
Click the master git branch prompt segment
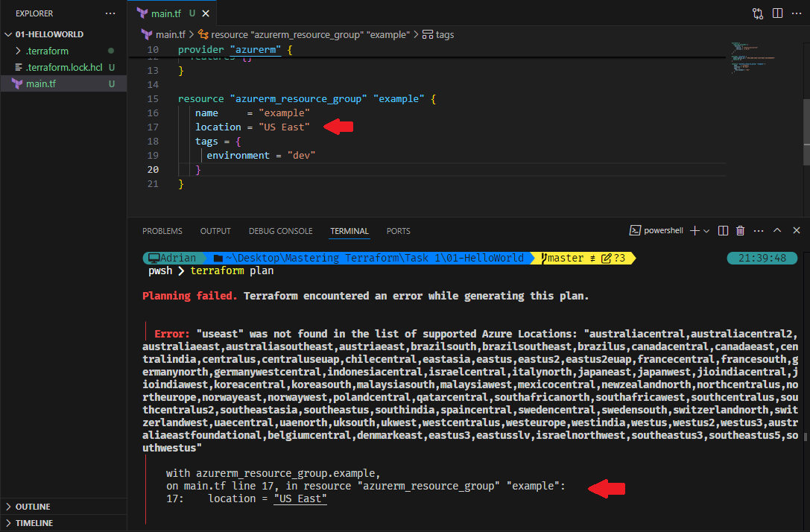pyautogui.click(x=583, y=258)
